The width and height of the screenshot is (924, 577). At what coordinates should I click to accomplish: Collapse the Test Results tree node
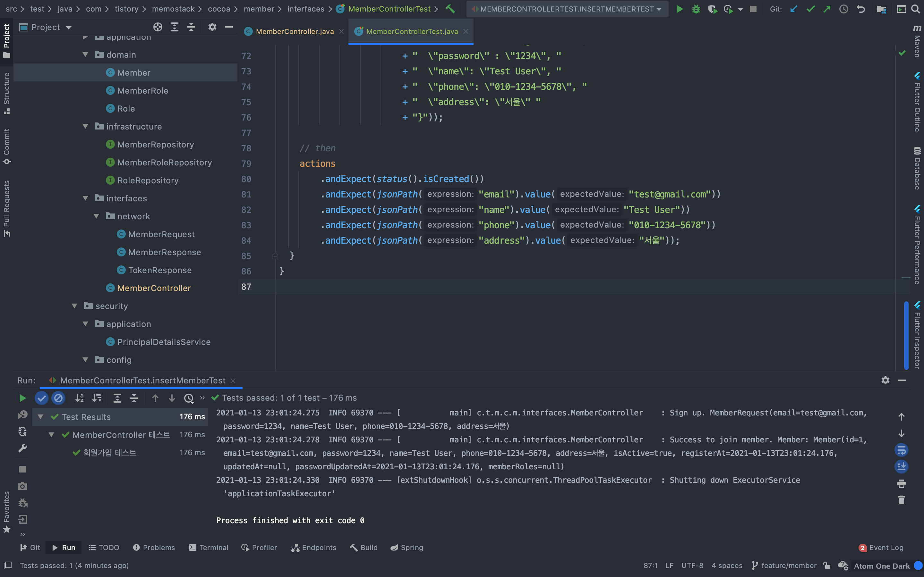(x=40, y=417)
